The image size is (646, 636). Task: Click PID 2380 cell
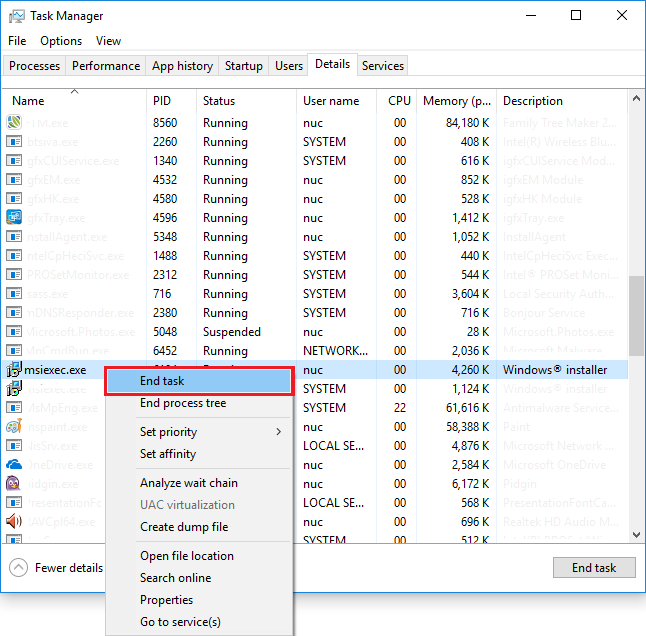click(165, 313)
